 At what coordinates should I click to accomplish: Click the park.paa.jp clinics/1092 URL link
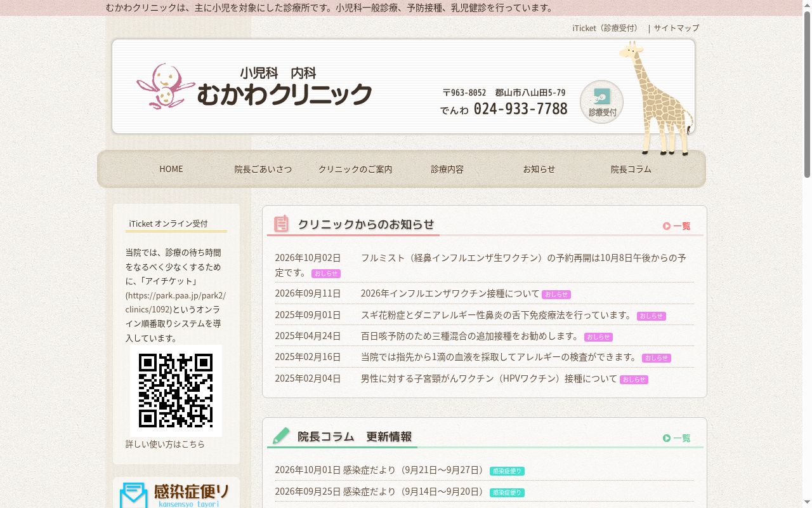tap(176, 302)
